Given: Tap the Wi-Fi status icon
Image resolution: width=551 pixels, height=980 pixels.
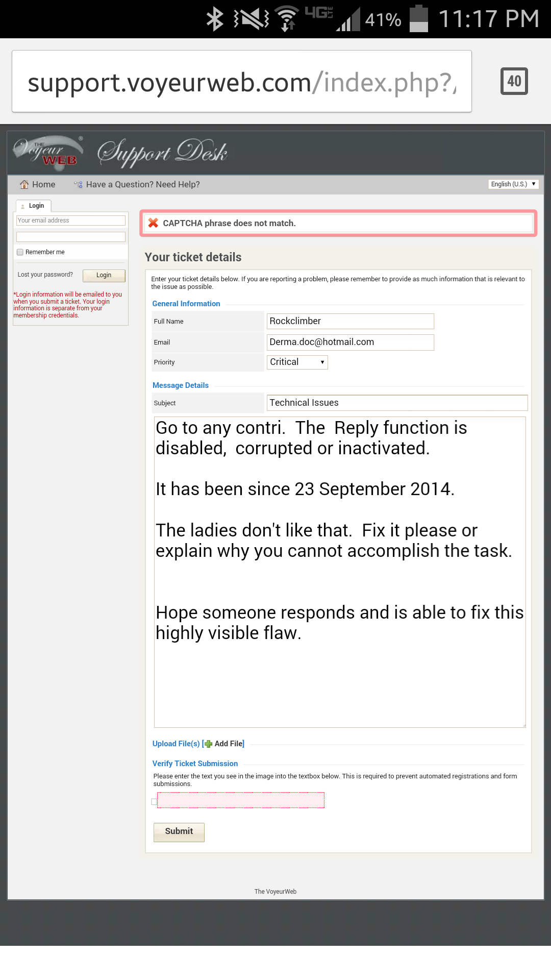Looking at the screenshot, I should [x=287, y=19].
